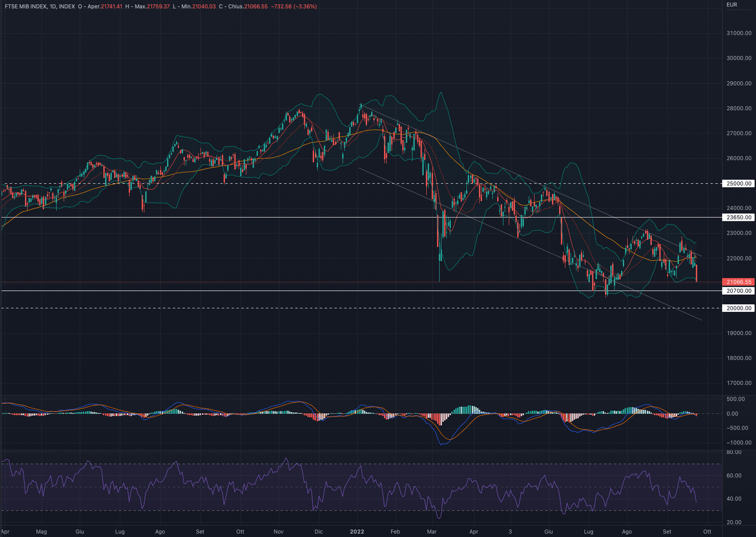Click the 2022 year marker on time axis
This screenshot has width=756, height=537.
click(357, 532)
